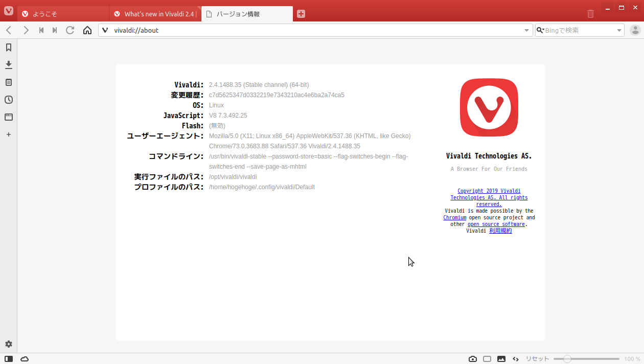Open a new tab with plus button

301,14
